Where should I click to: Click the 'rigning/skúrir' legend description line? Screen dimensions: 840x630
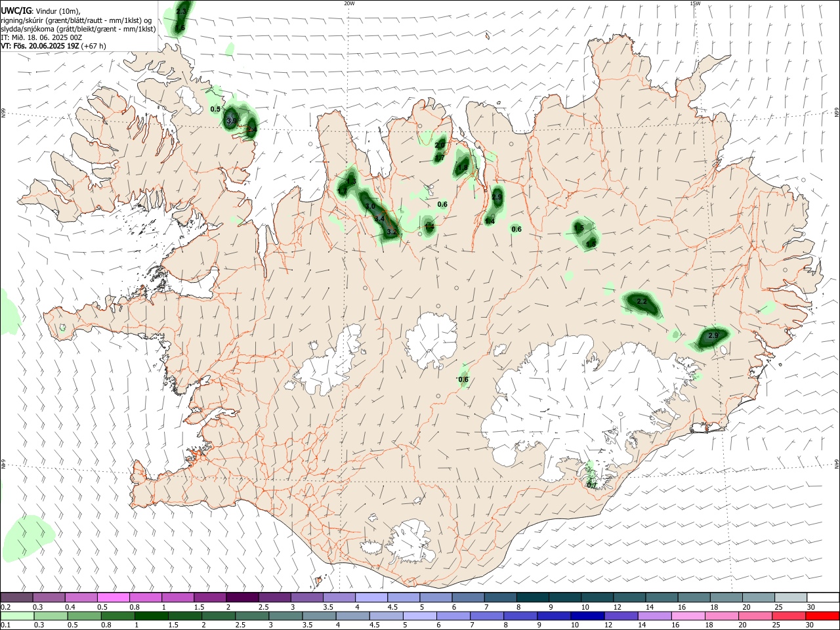click(x=76, y=20)
